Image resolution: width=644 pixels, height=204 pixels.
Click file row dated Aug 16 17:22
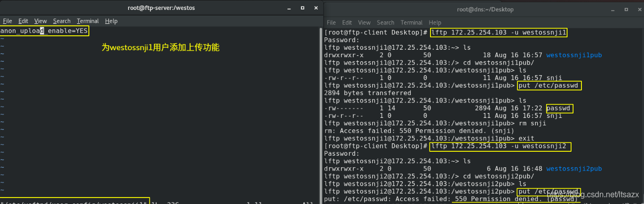[x=448, y=108]
